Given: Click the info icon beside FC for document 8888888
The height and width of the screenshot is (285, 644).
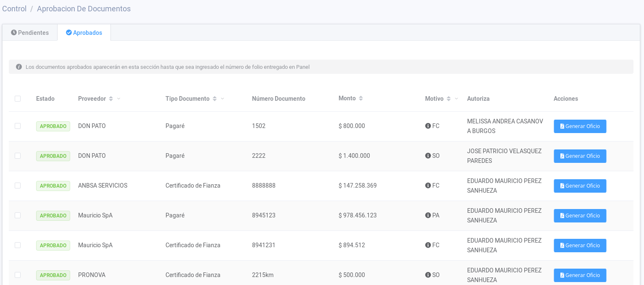Looking at the screenshot, I should [x=428, y=186].
